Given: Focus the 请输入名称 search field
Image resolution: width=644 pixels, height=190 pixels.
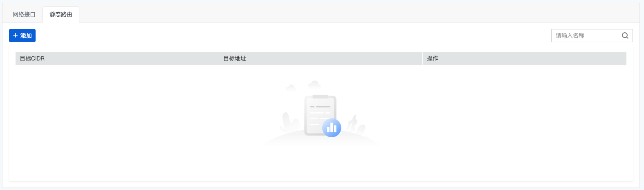Looking at the screenshot, I should pos(592,36).
